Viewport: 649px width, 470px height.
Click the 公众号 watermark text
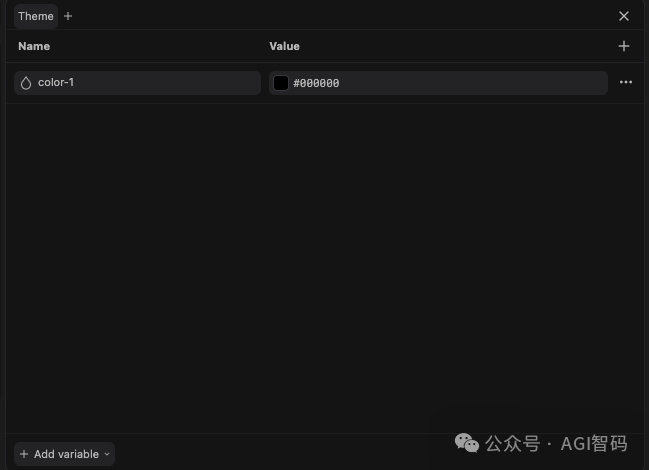click(512, 444)
